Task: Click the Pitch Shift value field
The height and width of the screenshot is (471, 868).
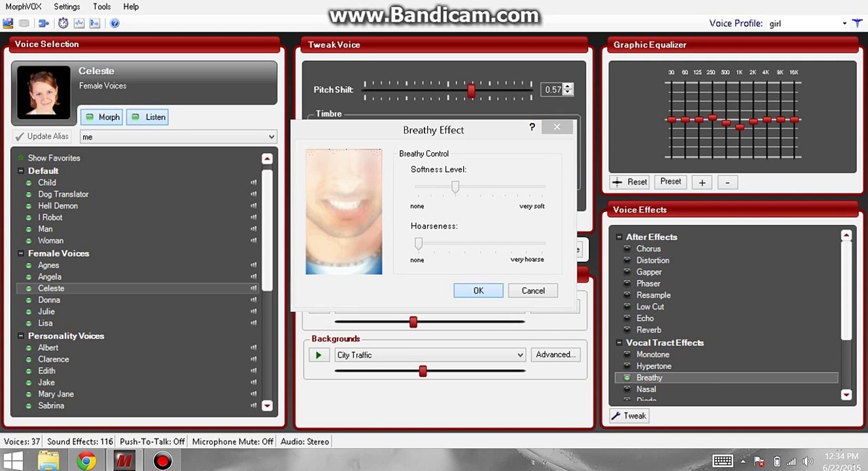Action: 552,90
